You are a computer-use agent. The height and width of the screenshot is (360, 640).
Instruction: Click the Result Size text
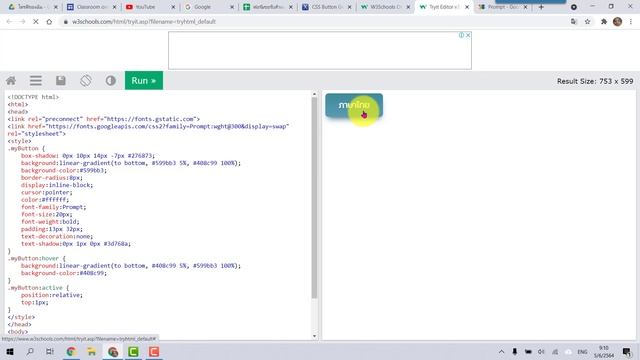tap(595, 81)
